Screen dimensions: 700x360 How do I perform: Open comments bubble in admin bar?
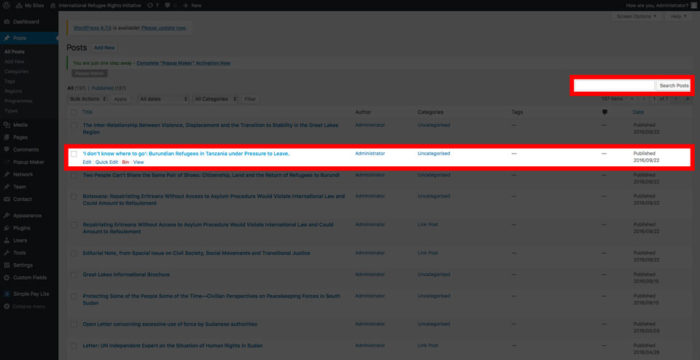(x=170, y=5)
